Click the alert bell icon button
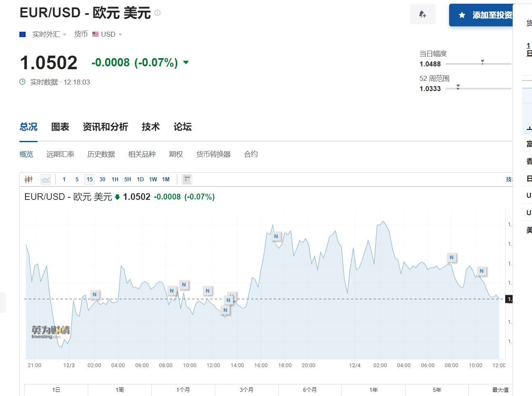Viewport: 532px width, 396px height. tap(422, 14)
